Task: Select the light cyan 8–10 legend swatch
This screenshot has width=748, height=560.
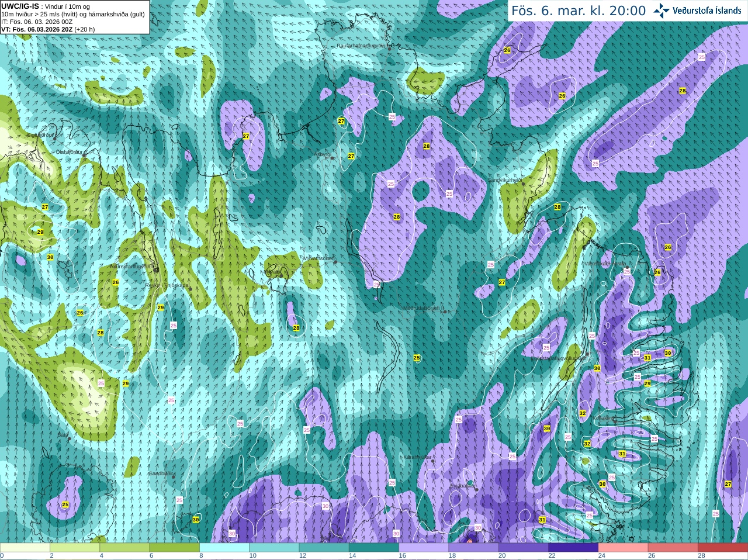Action: [x=224, y=548]
